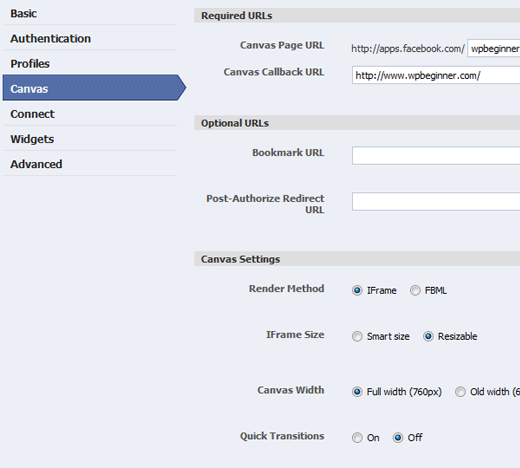Open the Widgets tab
The width and height of the screenshot is (520, 468).
click(x=90, y=139)
